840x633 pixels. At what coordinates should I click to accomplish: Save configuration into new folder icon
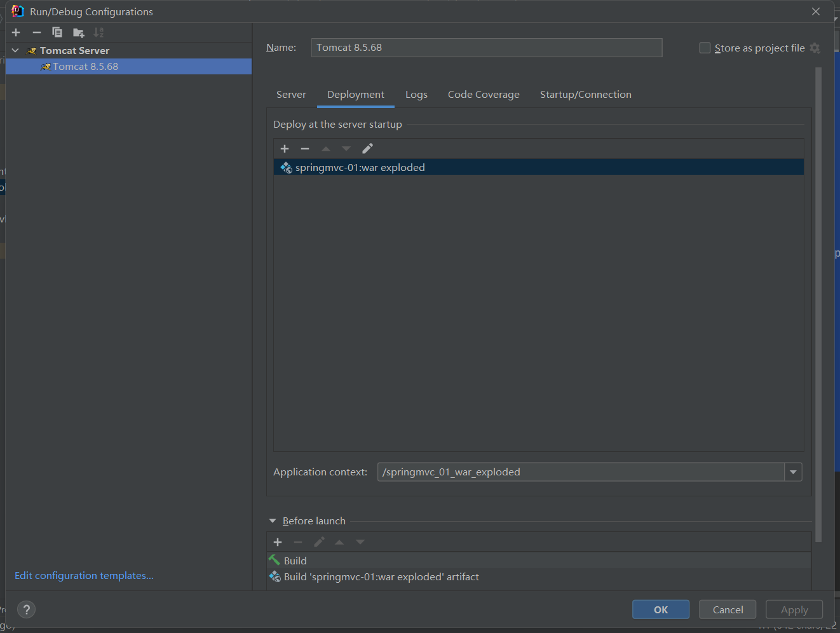(78, 32)
